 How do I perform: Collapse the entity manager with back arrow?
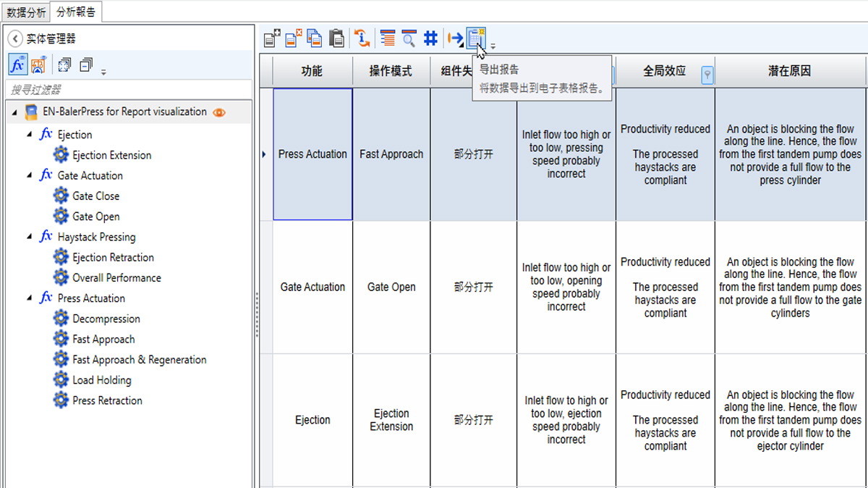(15, 38)
